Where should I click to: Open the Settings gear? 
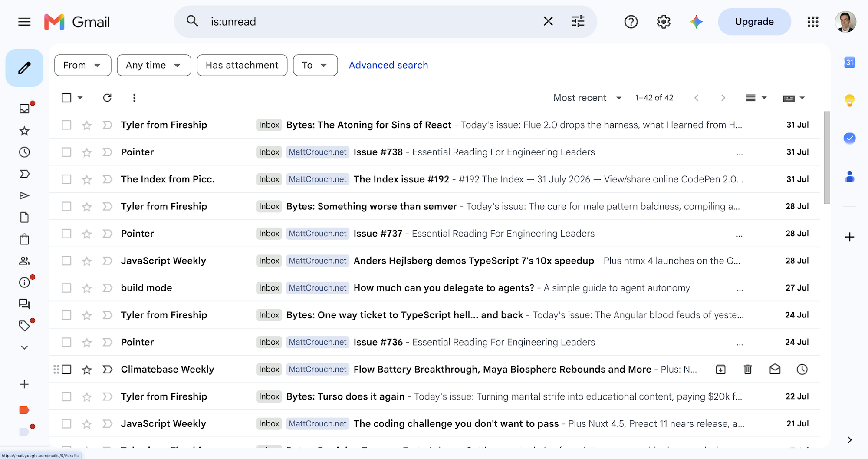[664, 22]
